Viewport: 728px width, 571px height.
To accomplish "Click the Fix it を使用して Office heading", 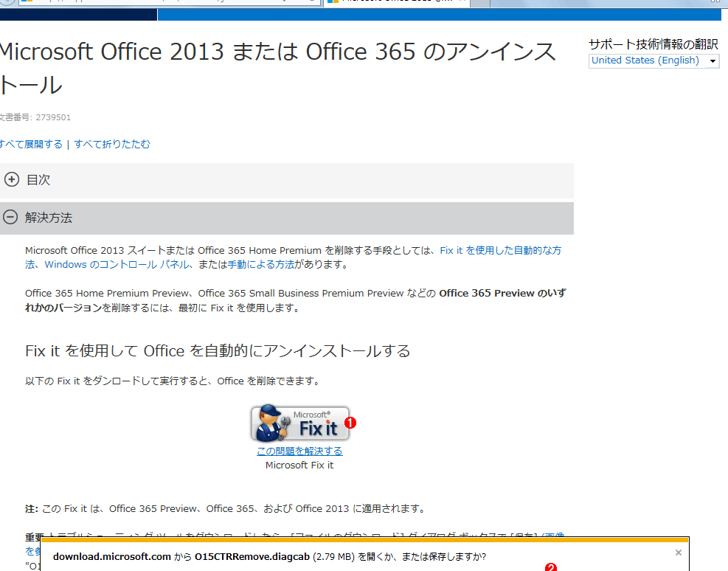I will [218, 350].
